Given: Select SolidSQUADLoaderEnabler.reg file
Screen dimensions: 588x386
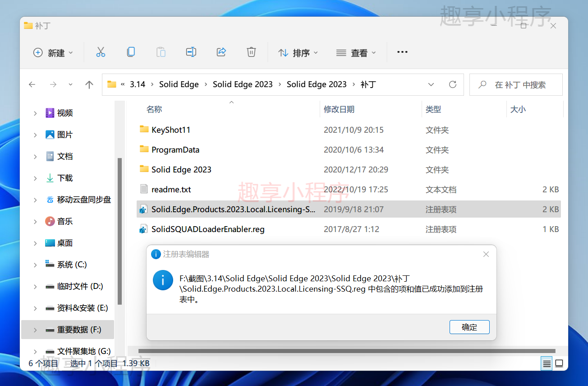Looking at the screenshot, I should click(349, 229).
